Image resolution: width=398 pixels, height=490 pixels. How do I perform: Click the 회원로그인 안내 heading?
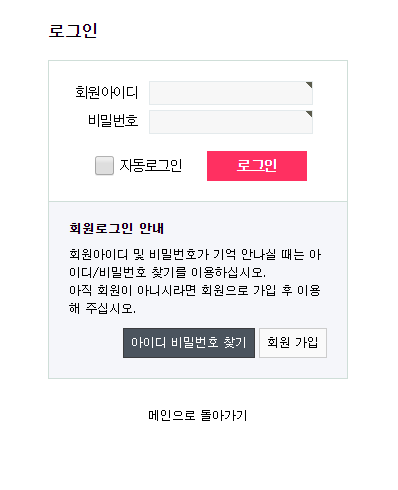[x=117, y=229]
